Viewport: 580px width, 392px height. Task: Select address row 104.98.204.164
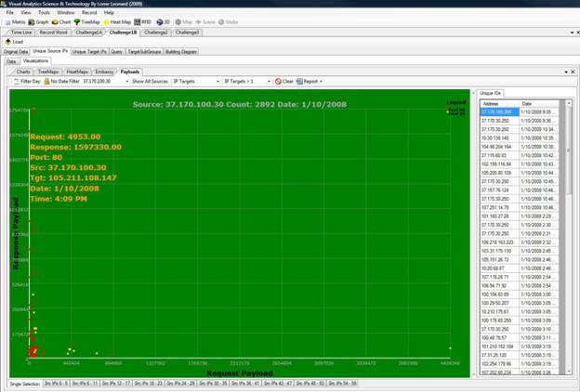click(x=520, y=147)
